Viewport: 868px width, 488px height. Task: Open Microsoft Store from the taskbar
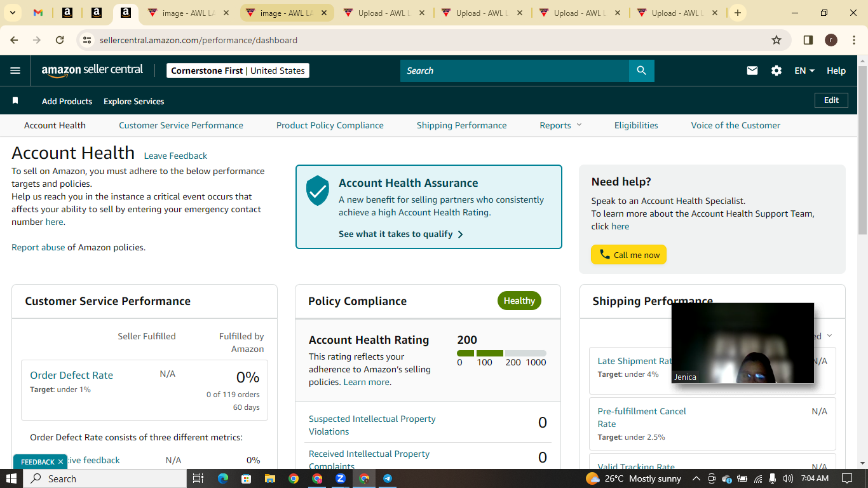point(247,478)
